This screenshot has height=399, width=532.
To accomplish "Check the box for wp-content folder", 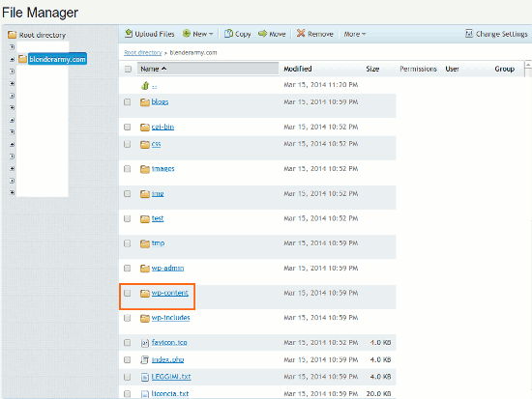I will (128, 293).
